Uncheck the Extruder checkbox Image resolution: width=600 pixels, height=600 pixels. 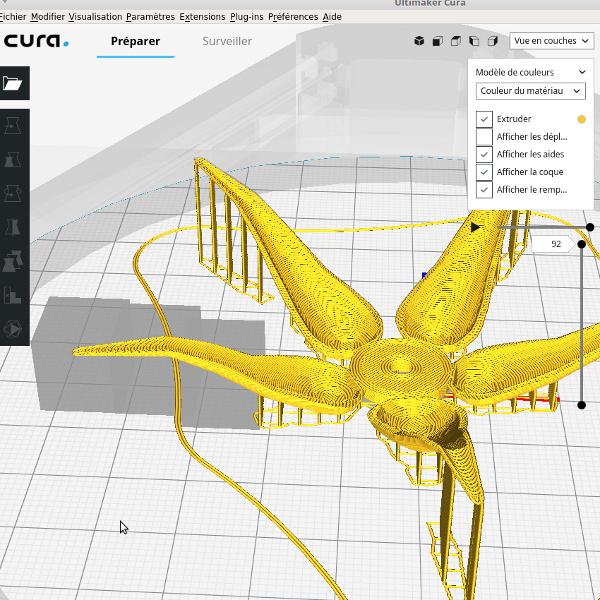point(484,119)
